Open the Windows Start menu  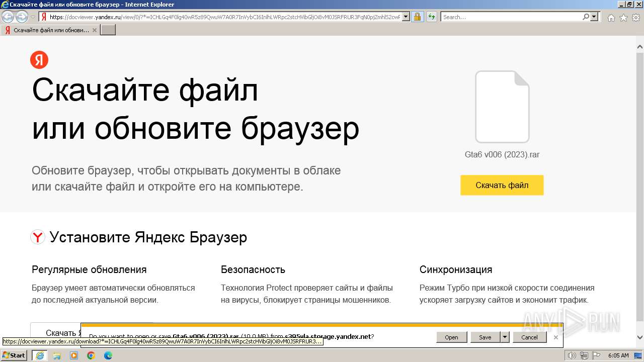14,355
